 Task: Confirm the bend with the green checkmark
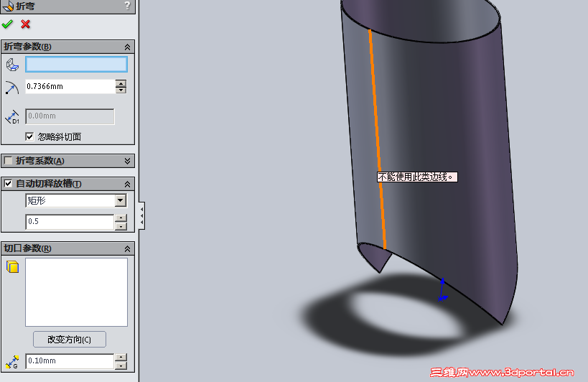(x=7, y=24)
